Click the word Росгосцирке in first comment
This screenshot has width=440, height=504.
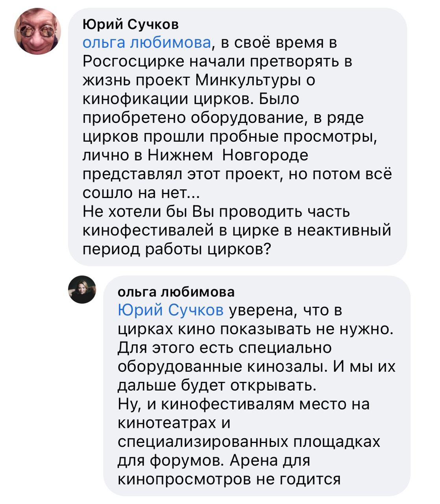[x=134, y=61]
